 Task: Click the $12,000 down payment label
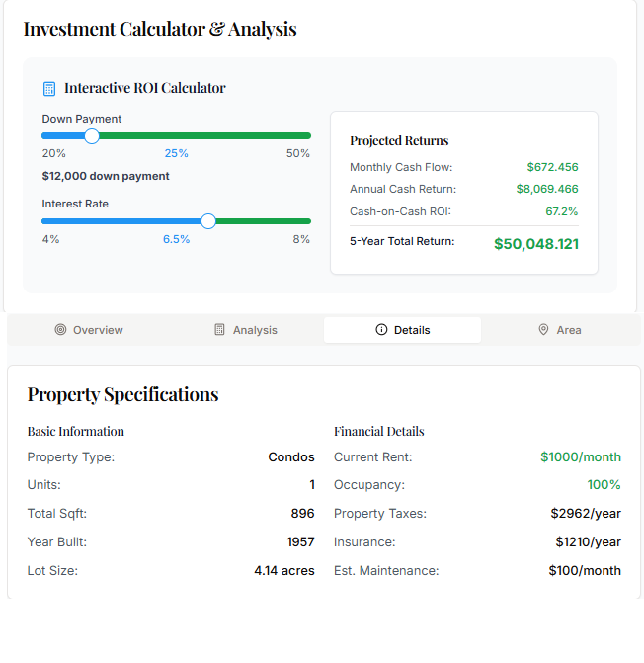point(106,176)
